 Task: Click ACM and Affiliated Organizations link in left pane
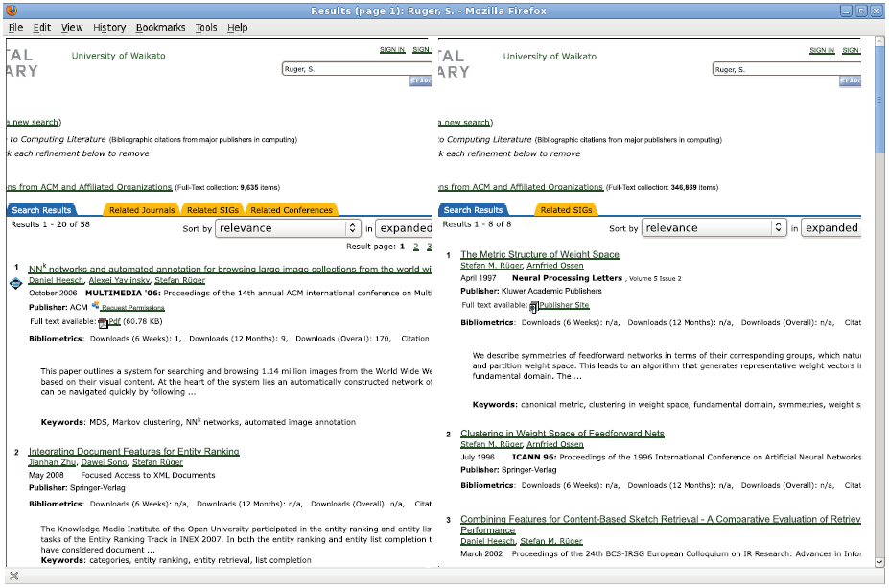click(89, 187)
